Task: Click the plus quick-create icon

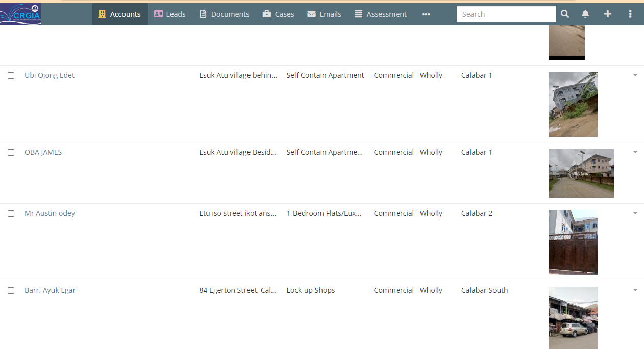Action: point(607,14)
